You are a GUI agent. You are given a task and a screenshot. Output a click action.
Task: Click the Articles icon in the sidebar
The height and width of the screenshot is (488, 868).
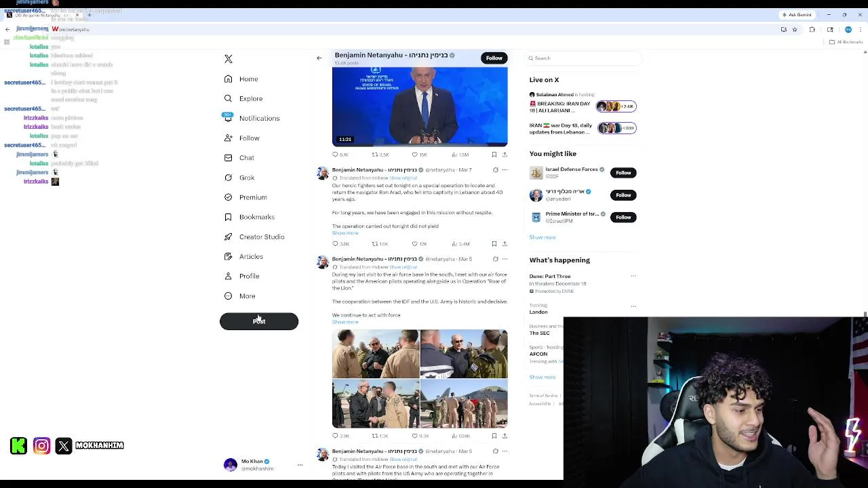(x=228, y=257)
